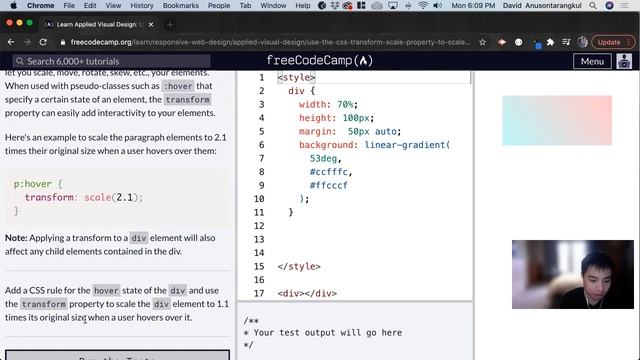Click the closing /style tag line

coord(299,267)
